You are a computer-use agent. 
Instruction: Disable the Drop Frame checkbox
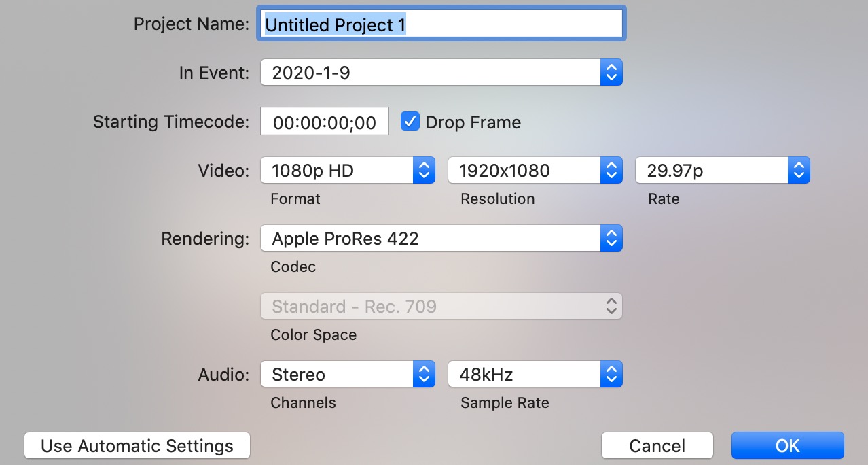click(x=410, y=122)
